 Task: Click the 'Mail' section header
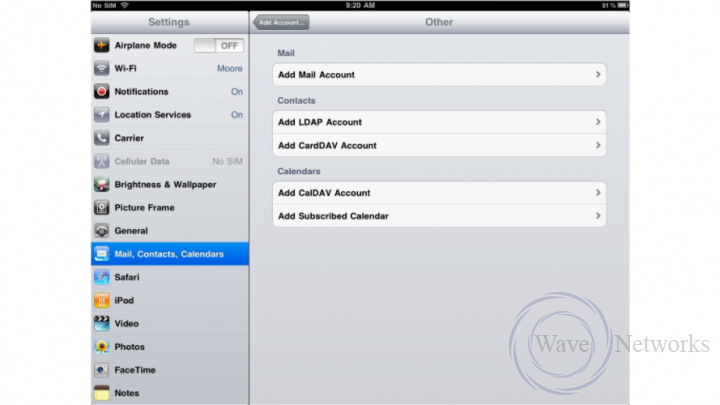(x=286, y=53)
